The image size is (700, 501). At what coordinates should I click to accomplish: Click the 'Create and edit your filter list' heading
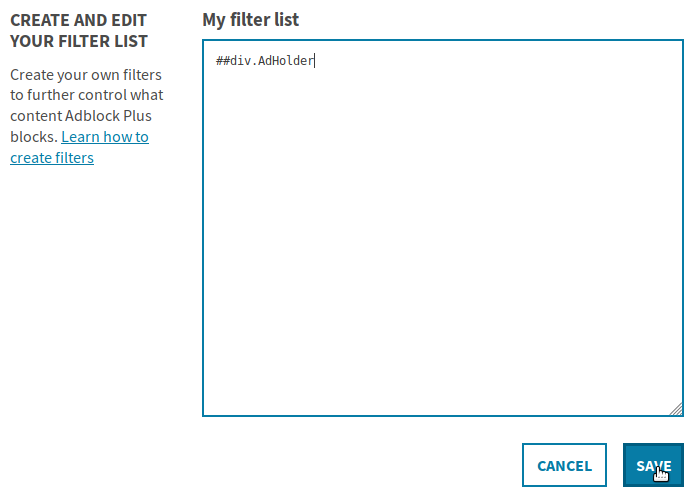coord(79,30)
